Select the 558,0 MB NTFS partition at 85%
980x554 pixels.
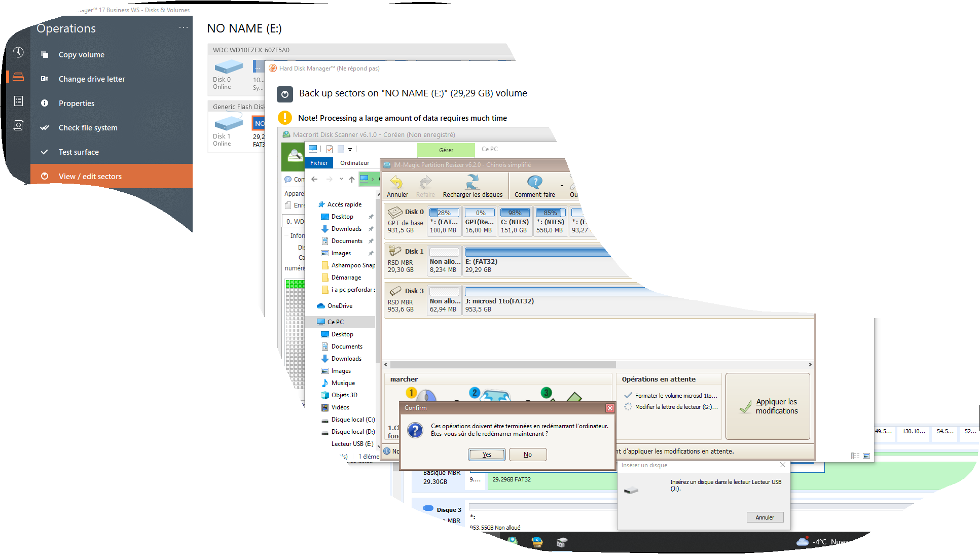(550, 221)
